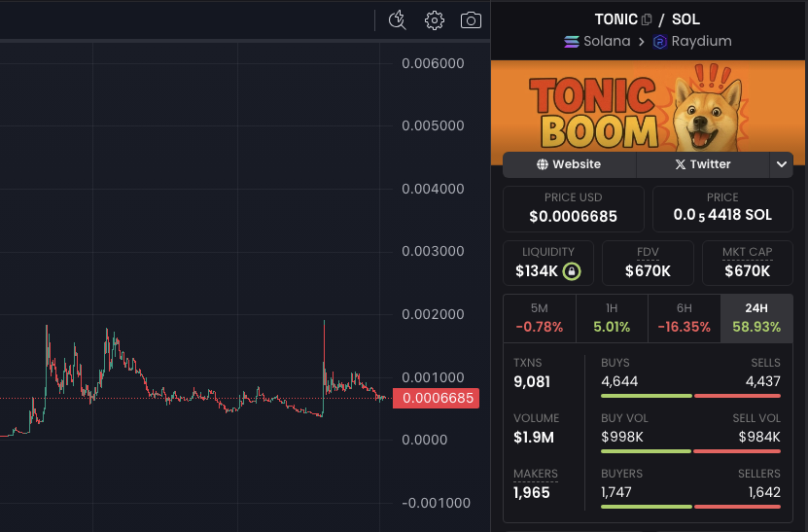Image resolution: width=808 pixels, height=532 pixels.
Task: Click the SELLERS 1,642 value
Action: click(x=764, y=492)
